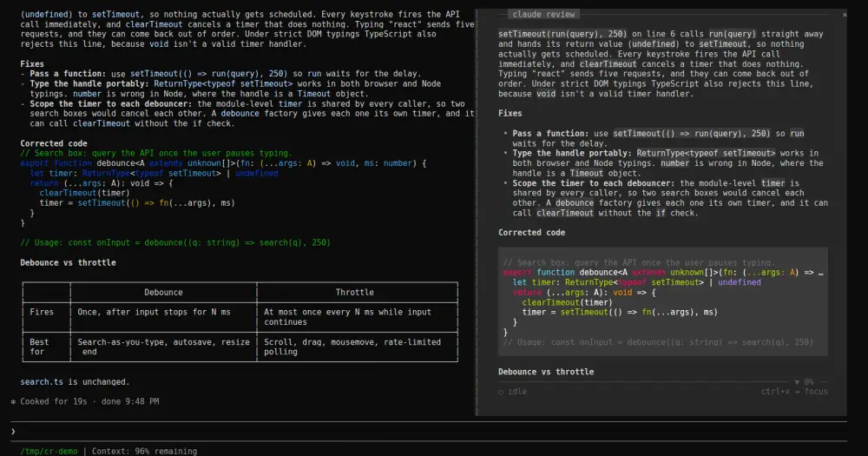
Task: Click 'setTimeout(run(query), 250)' at the review panel top
Action: point(562,34)
